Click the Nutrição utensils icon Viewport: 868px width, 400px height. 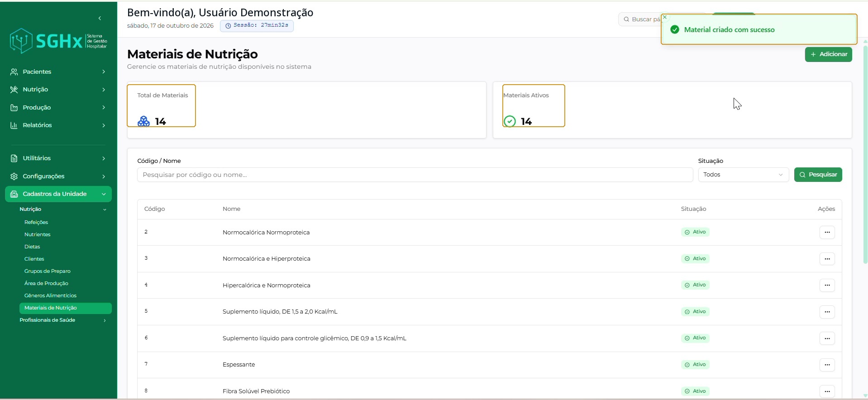pyautogui.click(x=14, y=90)
